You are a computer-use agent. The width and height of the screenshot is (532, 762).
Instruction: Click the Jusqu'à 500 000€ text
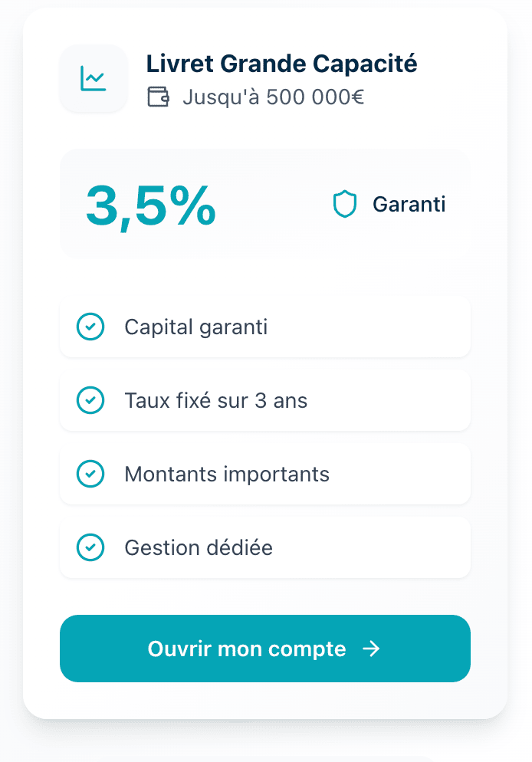pos(273,98)
